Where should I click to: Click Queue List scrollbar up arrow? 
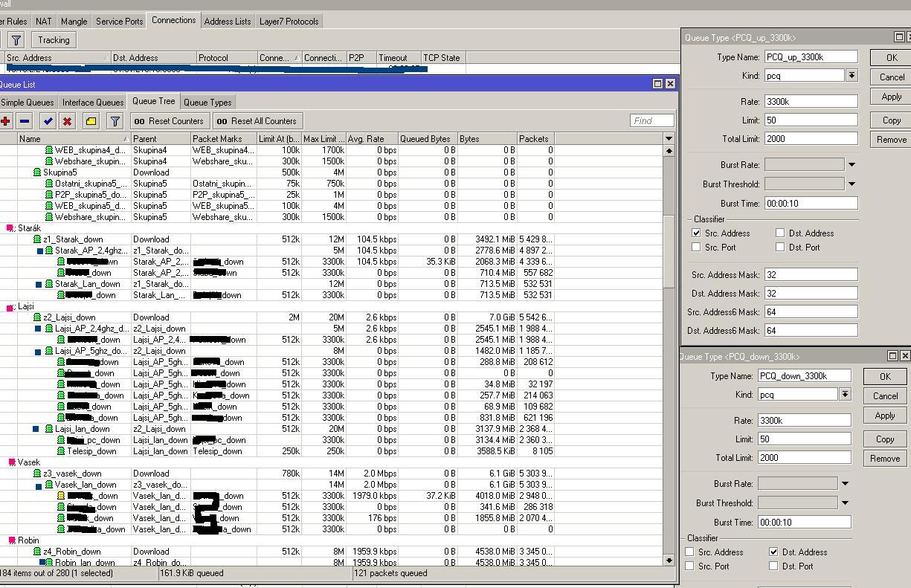pos(669,151)
